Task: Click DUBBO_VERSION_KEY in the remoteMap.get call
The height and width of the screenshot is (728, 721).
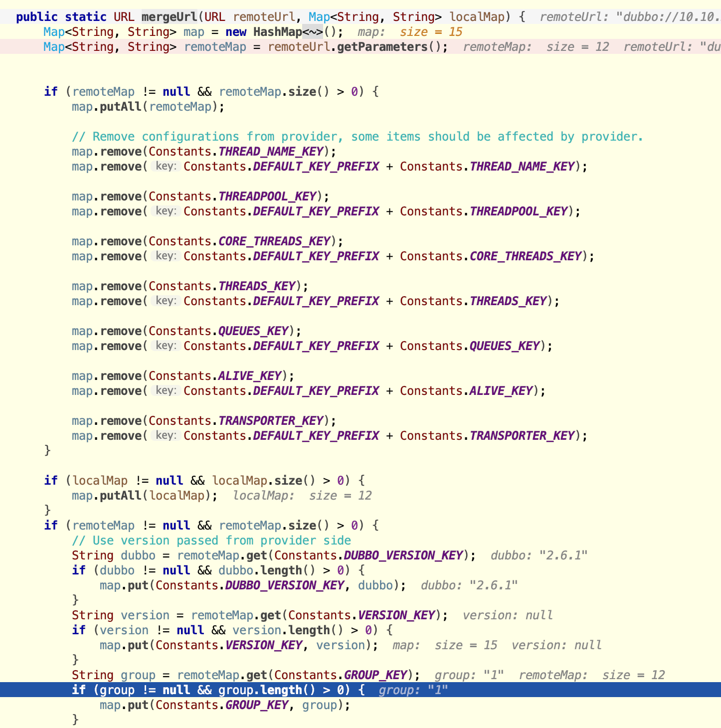Action: pos(403,555)
